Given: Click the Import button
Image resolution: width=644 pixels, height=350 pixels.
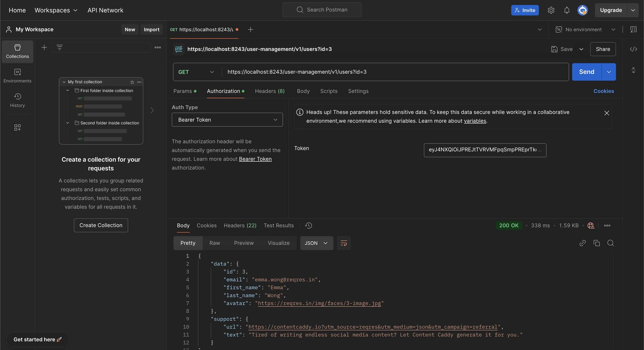Looking at the screenshot, I should point(151,30).
